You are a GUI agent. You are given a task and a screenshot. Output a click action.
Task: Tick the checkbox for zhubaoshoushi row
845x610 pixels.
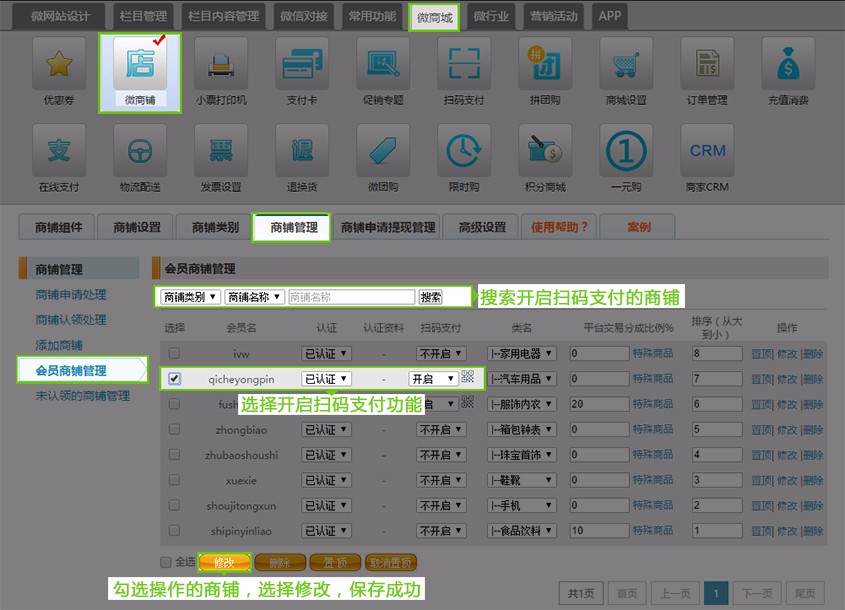[174, 454]
